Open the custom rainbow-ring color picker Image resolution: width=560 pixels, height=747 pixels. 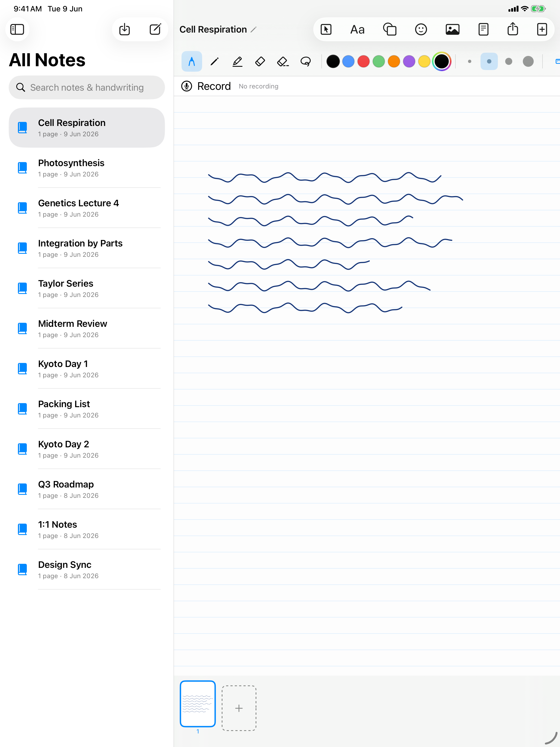[x=441, y=61]
